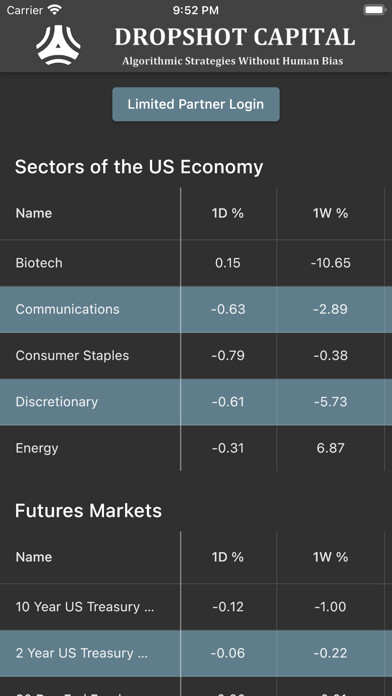This screenshot has width=392, height=696.
Task: Tap the battery indicator icon
Action: [x=375, y=10]
